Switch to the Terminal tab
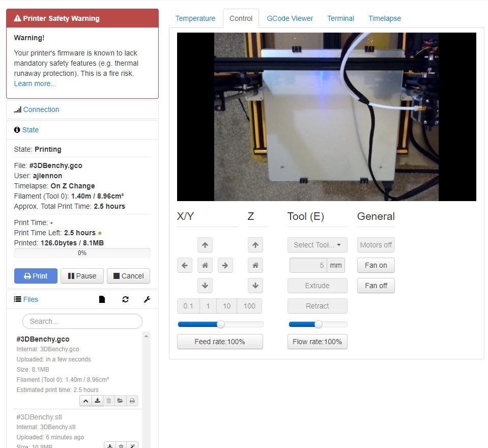The image size is (488, 448). point(340,18)
